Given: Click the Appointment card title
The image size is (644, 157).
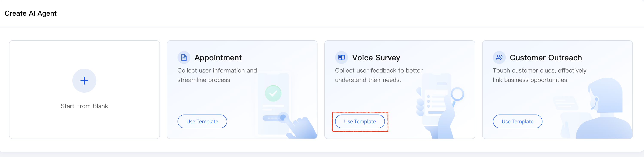Looking at the screenshot, I should tap(218, 58).
